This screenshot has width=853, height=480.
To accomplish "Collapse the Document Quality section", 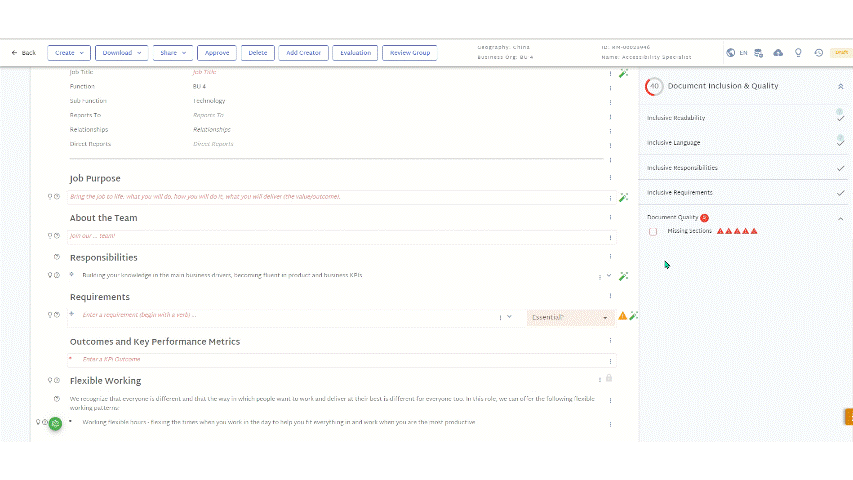I will tap(840, 219).
